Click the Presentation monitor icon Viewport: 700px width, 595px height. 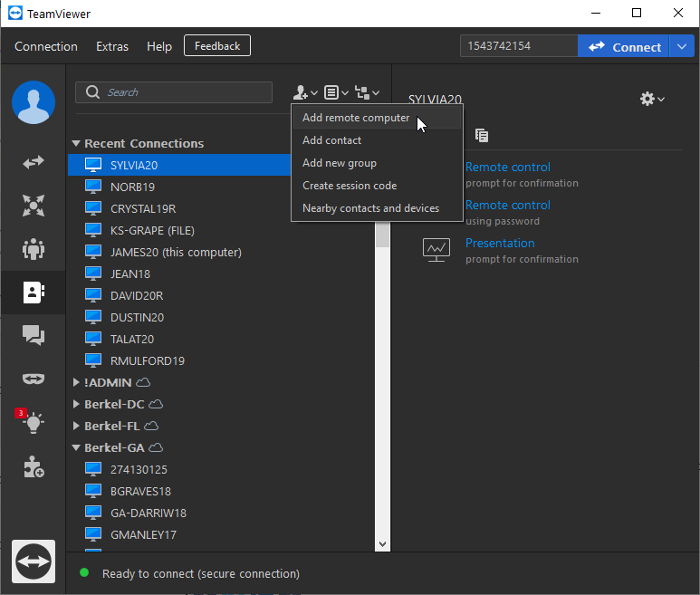tap(436, 250)
